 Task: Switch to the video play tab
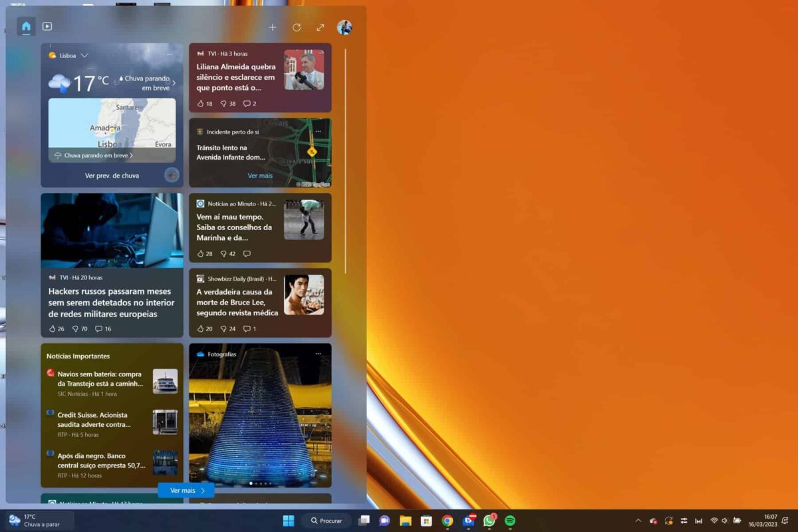point(47,27)
